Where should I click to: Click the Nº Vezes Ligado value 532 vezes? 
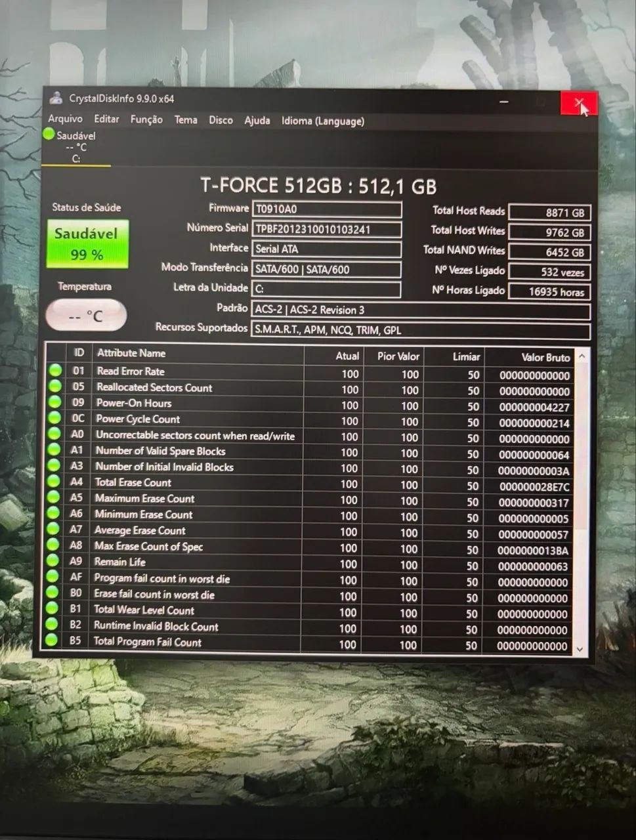tap(550, 272)
